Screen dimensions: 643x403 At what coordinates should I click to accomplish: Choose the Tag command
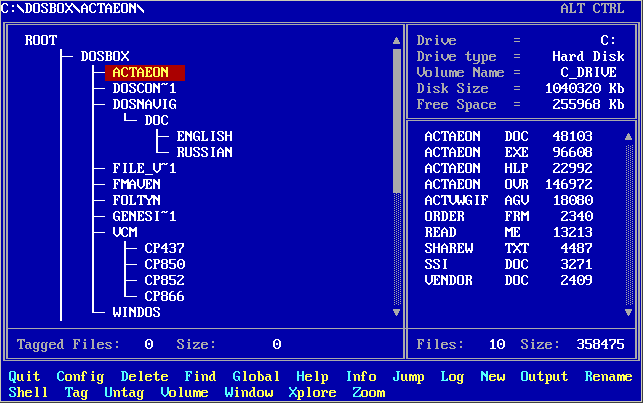pyautogui.click(x=76, y=392)
